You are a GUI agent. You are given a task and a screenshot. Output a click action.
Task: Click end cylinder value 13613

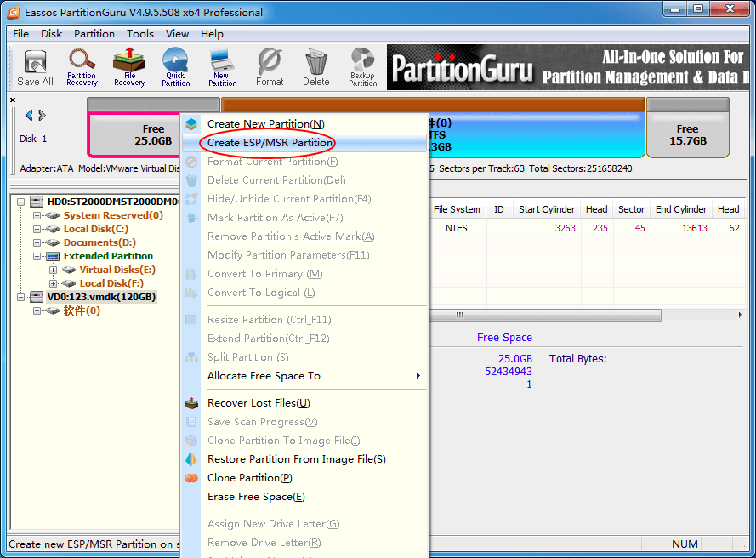tap(694, 228)
